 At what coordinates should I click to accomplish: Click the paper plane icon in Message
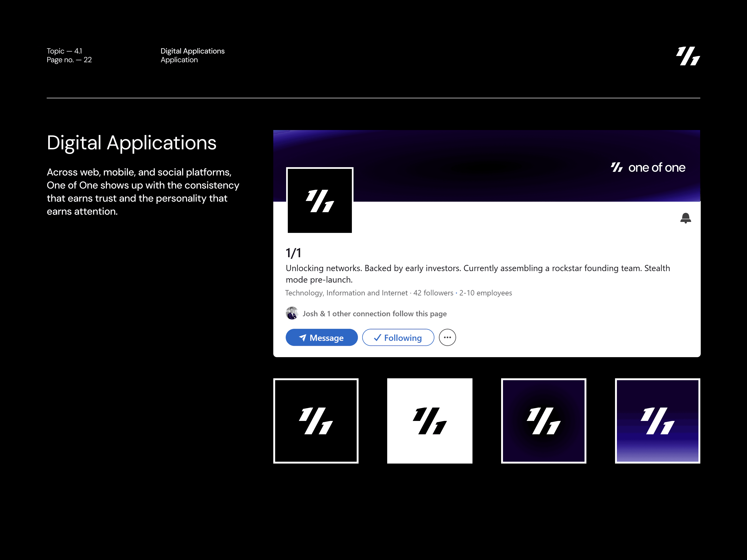click(x=303, y=338)
